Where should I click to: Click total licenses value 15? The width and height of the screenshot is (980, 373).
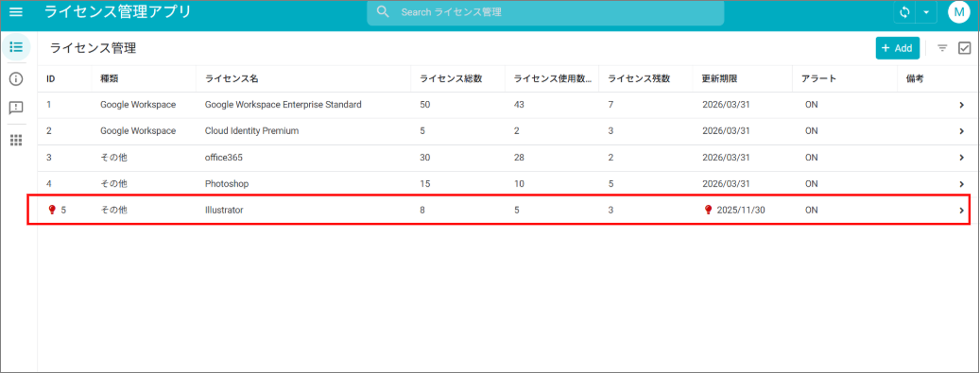tap(425, 184)
